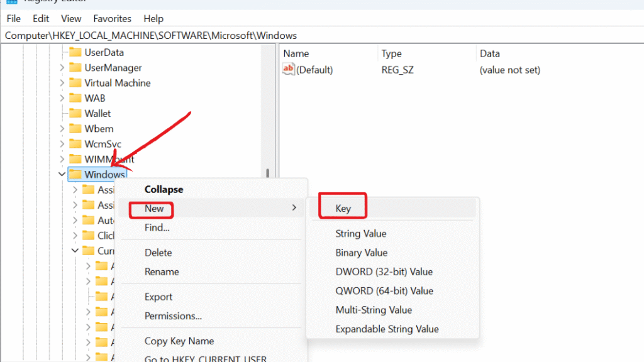Select Find... in the context menu

tap(157, 228)
